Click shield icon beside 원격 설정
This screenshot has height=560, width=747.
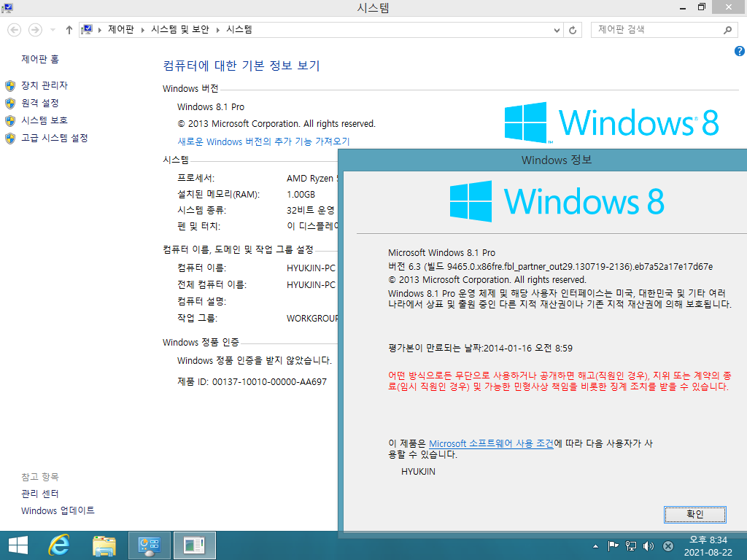(x=10, y=104)
